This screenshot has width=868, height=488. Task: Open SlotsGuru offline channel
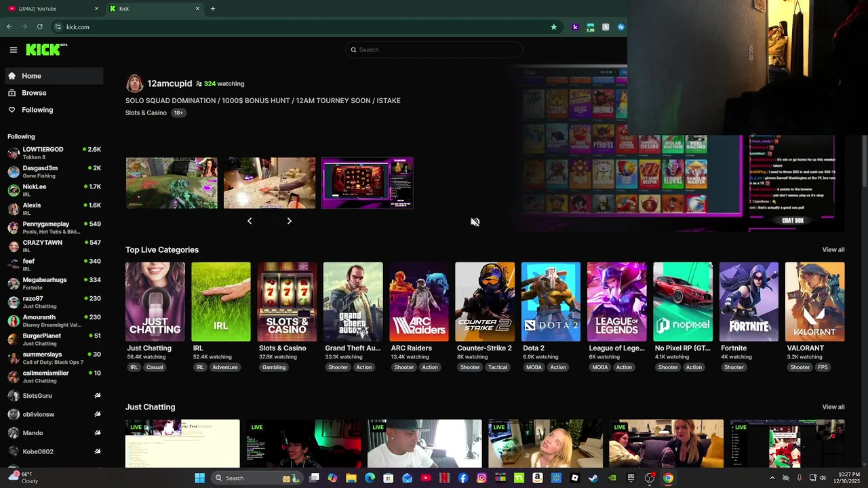54,396
